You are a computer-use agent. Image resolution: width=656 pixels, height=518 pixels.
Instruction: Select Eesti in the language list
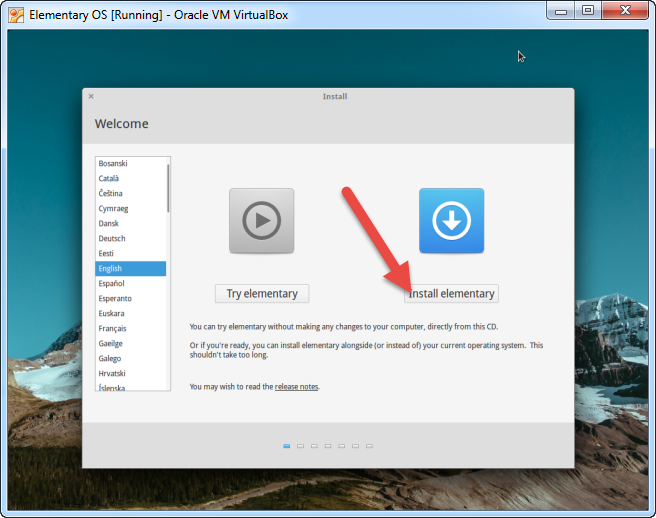[x=131, y=254]
